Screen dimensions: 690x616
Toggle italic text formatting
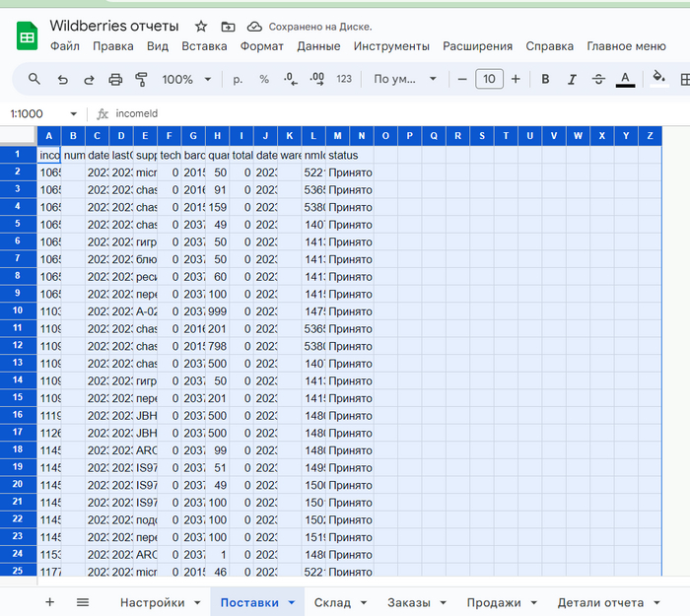click(572, 80)
